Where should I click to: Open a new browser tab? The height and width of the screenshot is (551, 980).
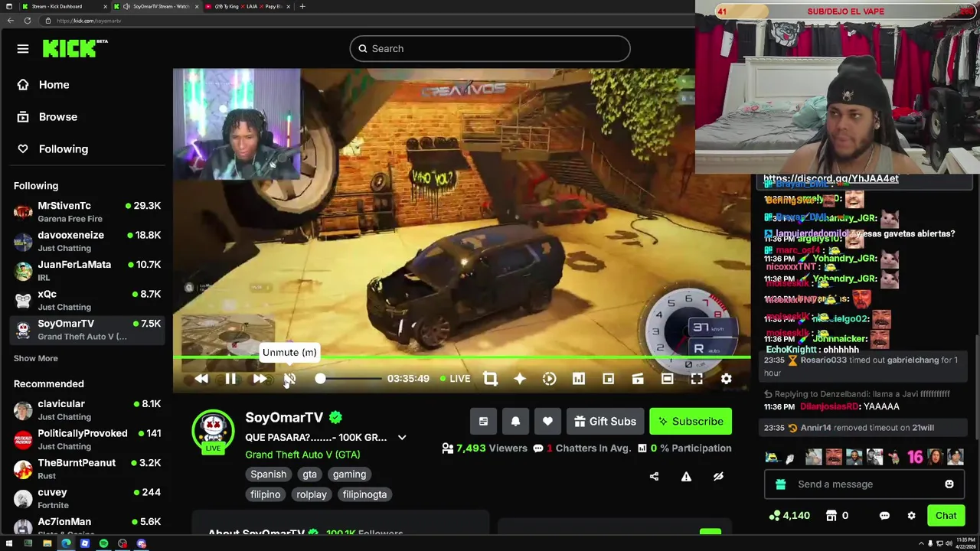pyautogui.click(x=302, y=6)
